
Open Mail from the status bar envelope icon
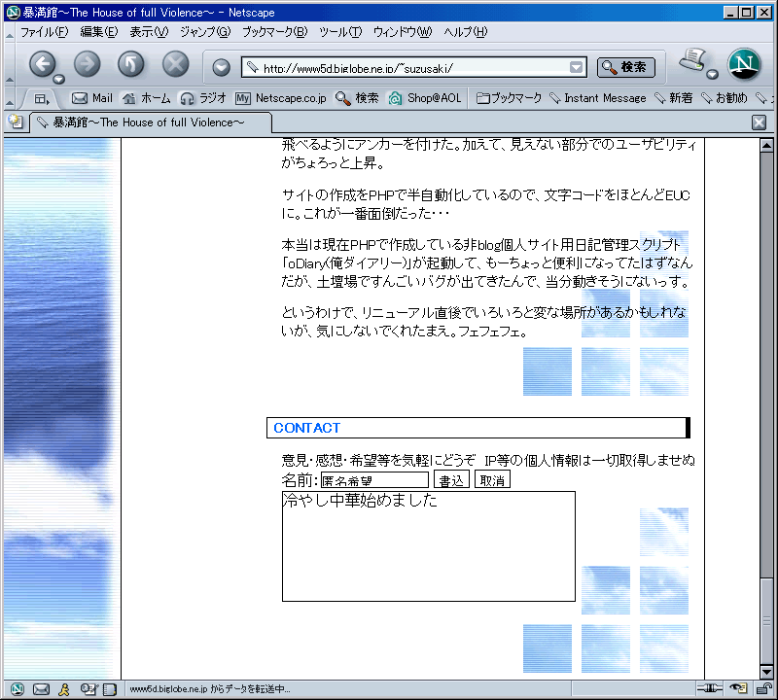click(41, 688)
